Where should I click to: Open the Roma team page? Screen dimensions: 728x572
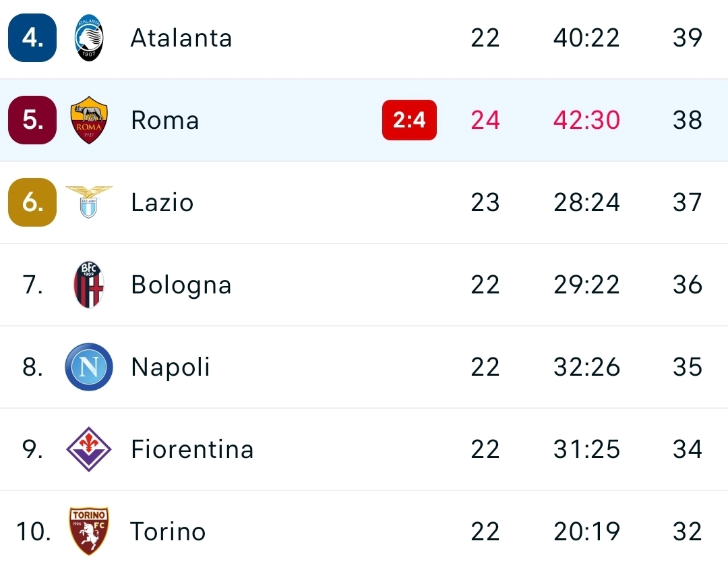point(164,120)
